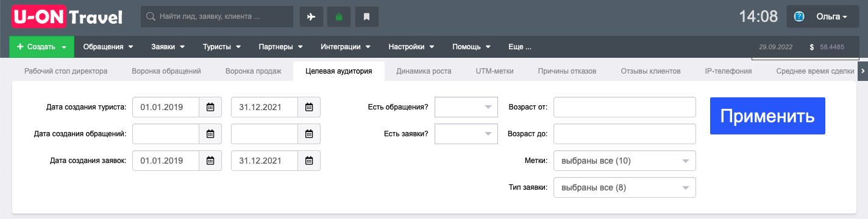Expand the Ольга user menu
This screenshot has width=868, height=219.
[x=831, y=17]
